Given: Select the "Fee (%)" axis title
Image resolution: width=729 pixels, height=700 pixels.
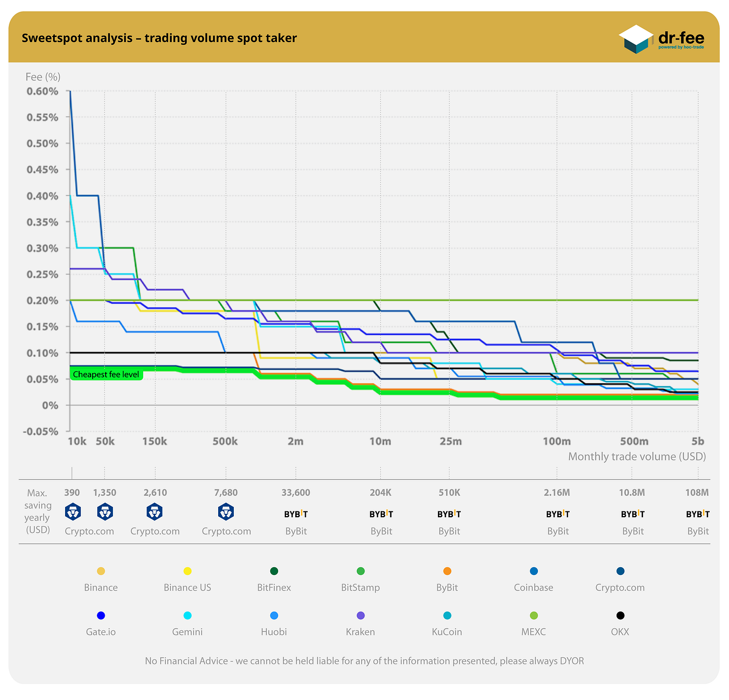Looking at the screenshot, I should click(x=43, y=77).
